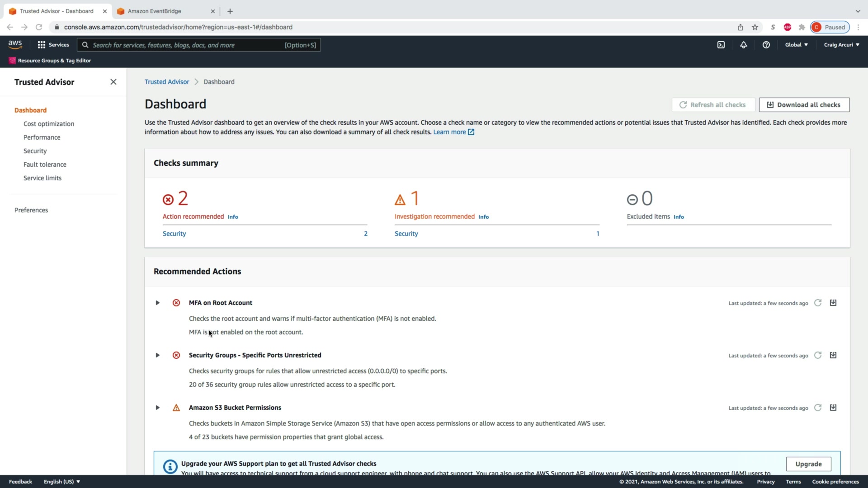Bookmark this page with the star icon

click(x=755, y=27)
